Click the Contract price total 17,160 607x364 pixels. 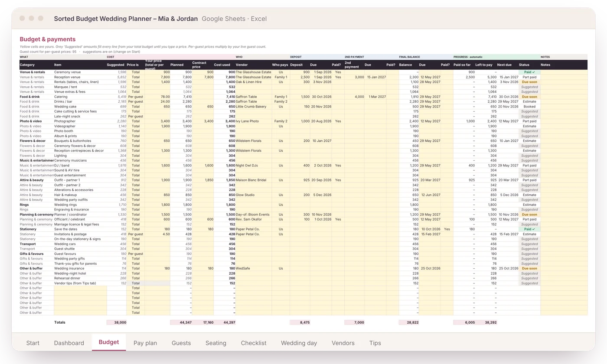pyautogui.click(x=203, y=322)
